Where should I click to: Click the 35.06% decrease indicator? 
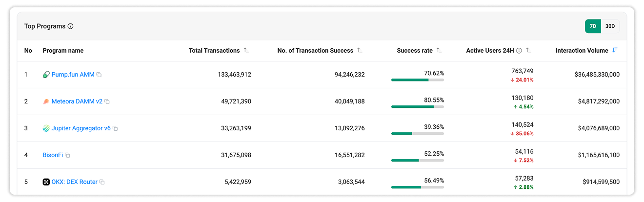pos(522,134)
